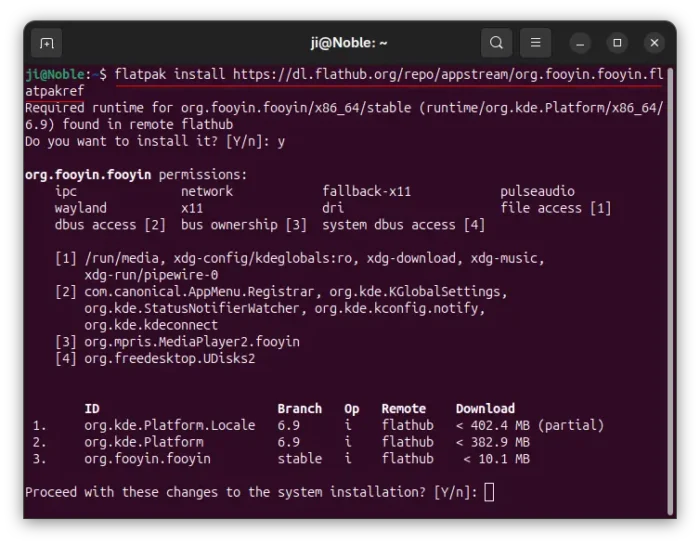Open the terminal search tool

pyautogui.click(x=496, y=43)
